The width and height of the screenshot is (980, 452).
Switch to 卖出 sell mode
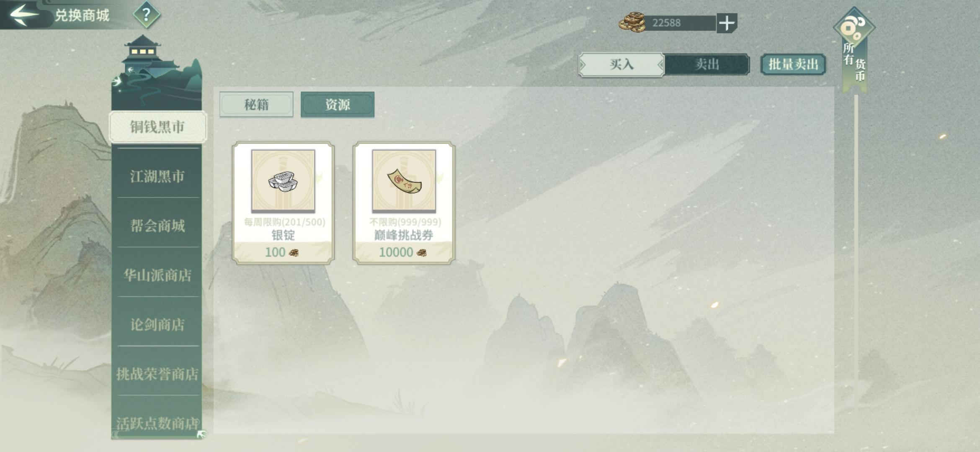[x=707, y=64]
